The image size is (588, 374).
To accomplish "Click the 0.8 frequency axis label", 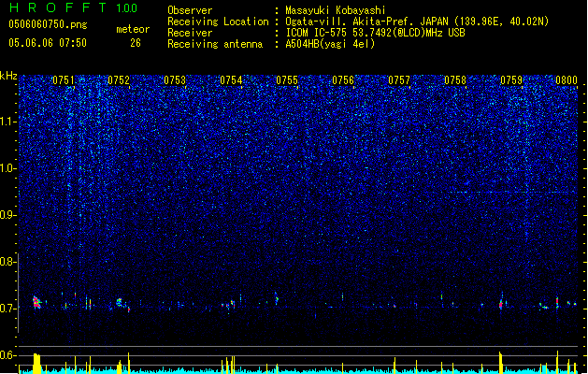I will pos(8,262).
